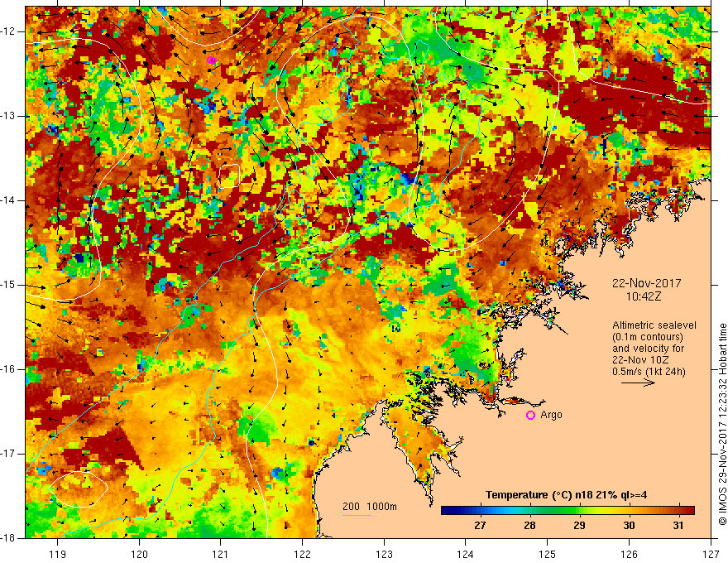Click longitude axis label 119
This screenshot has width=728, height=563.
58,554
